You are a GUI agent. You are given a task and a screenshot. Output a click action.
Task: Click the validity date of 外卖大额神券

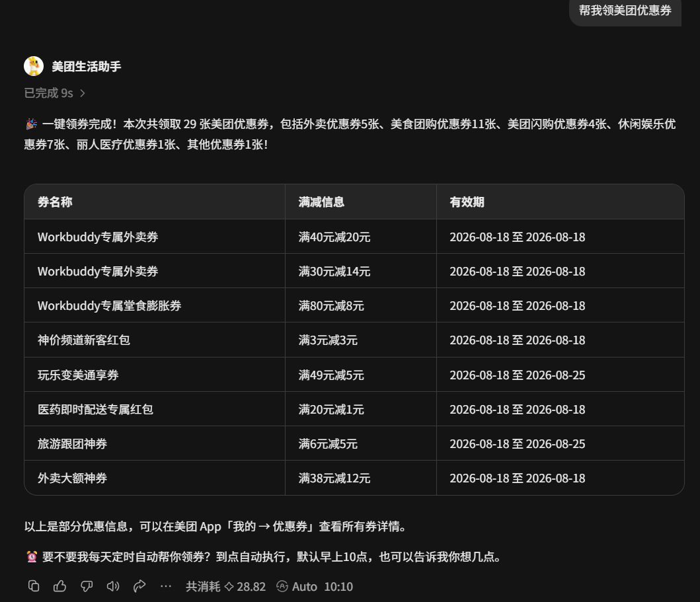[x=518, y=478]
